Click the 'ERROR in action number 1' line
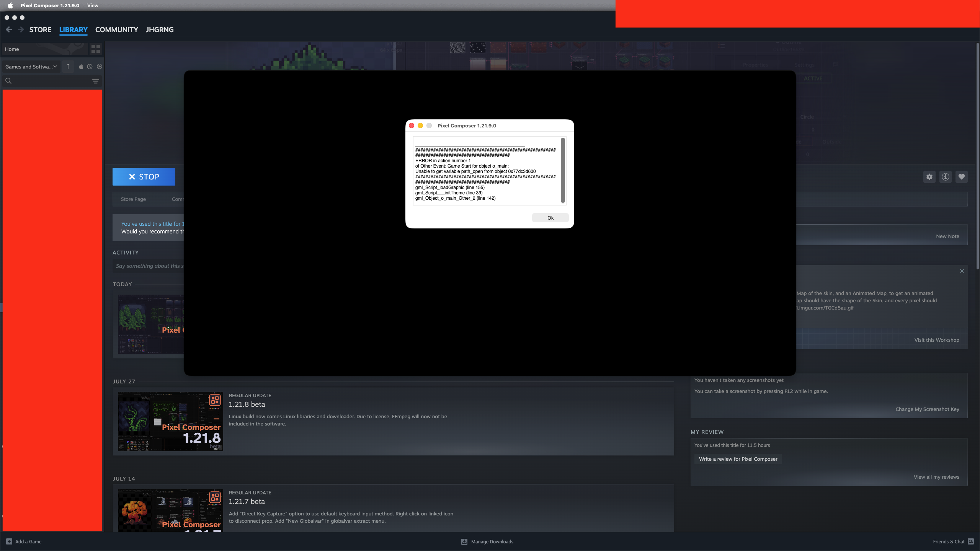 click(x=443, y=161)
